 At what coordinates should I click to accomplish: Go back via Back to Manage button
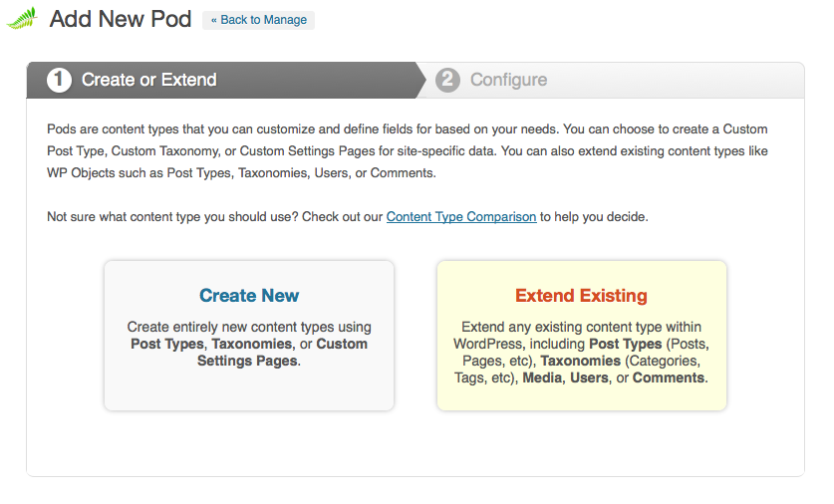click(x=258, y=20)
